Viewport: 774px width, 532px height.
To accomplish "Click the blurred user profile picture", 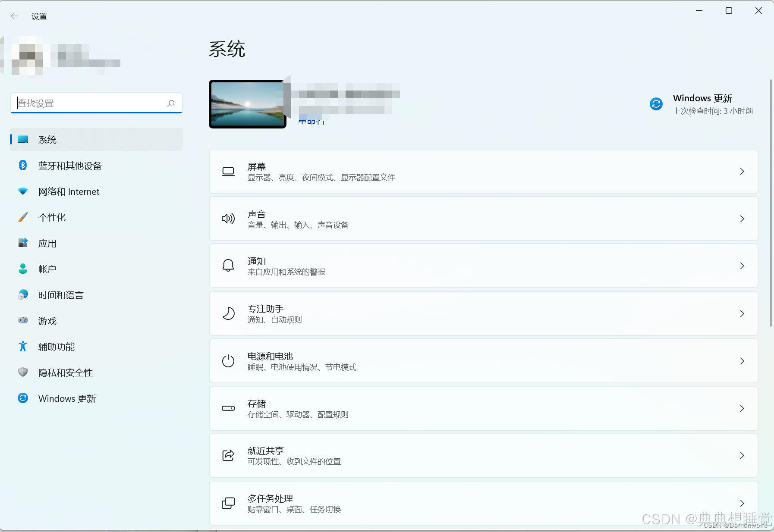I will coord(27,56).
